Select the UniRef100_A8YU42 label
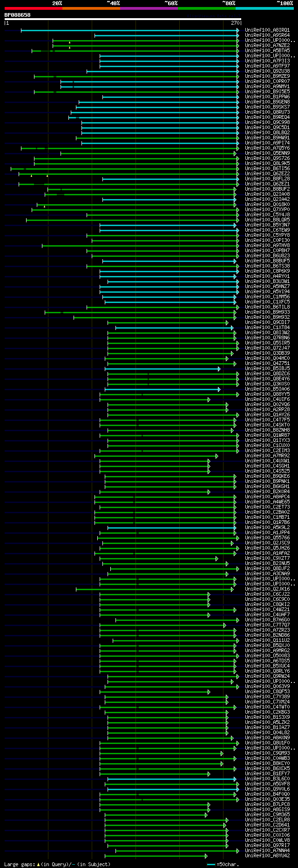The height and width of the screenshot is (868, 298). [x=267, y=856]
